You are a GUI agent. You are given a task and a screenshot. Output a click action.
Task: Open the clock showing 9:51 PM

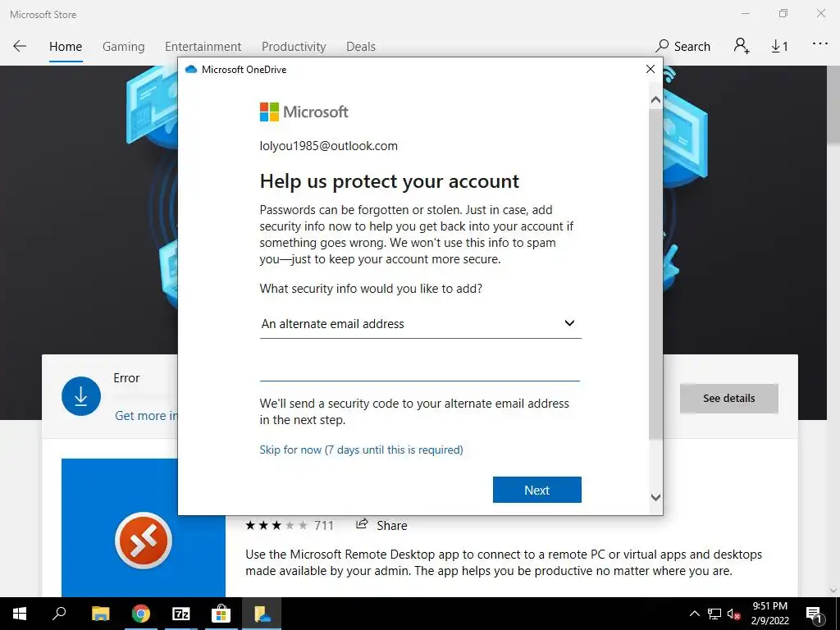pos(769,614)
